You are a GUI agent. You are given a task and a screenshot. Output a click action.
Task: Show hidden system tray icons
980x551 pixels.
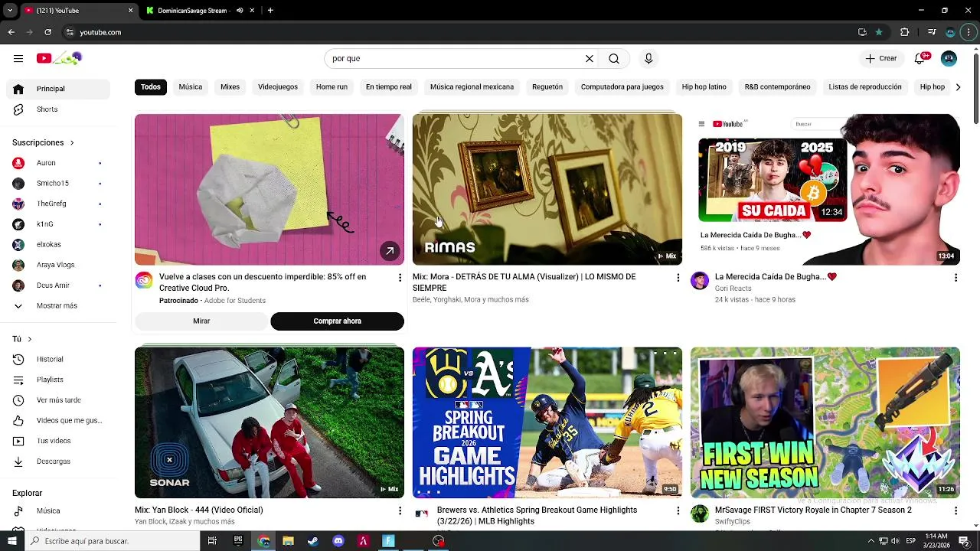click(x=871, y=541)
